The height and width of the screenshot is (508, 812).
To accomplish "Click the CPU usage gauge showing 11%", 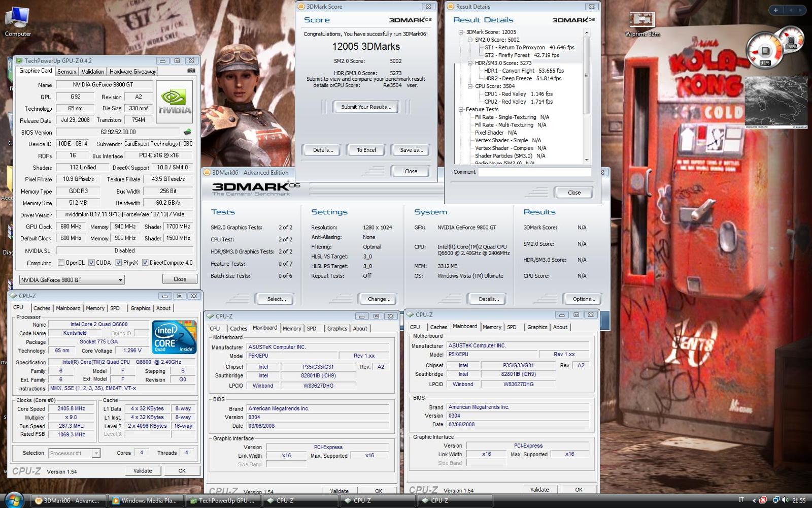I will 765,51.
